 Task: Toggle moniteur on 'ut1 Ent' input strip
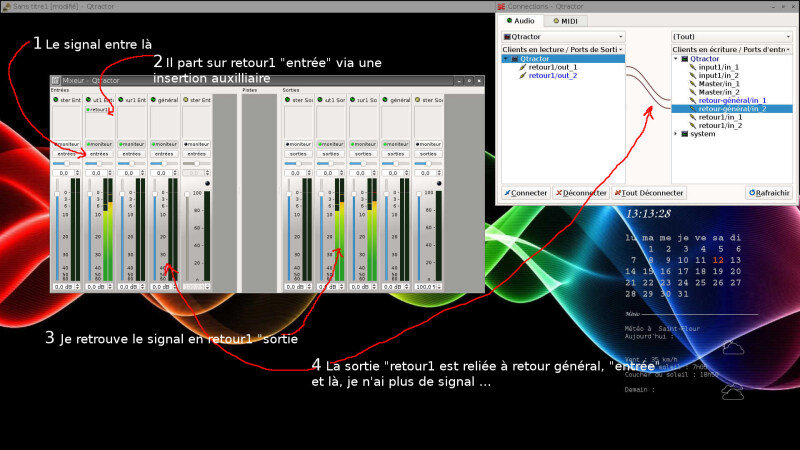(99, 144)
